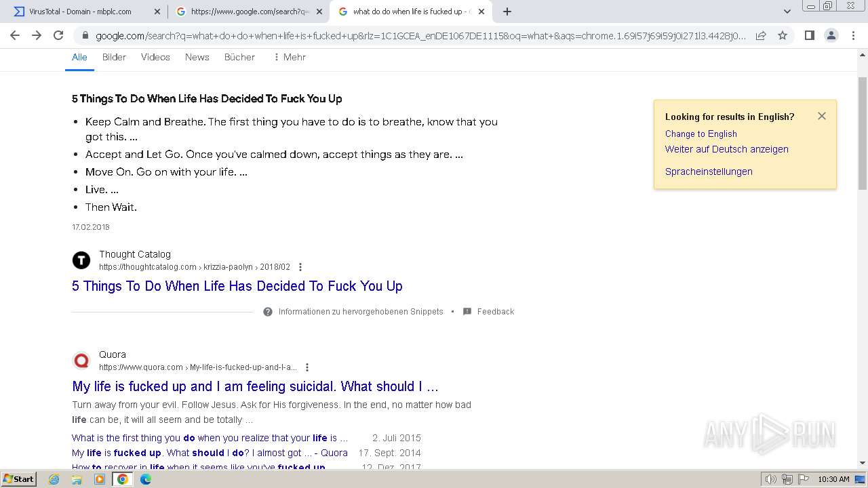The width and height of the screenshot is (868, 488).
Task: Open Microsoft Edge taskbar icon
Action: tap(146, 479)
